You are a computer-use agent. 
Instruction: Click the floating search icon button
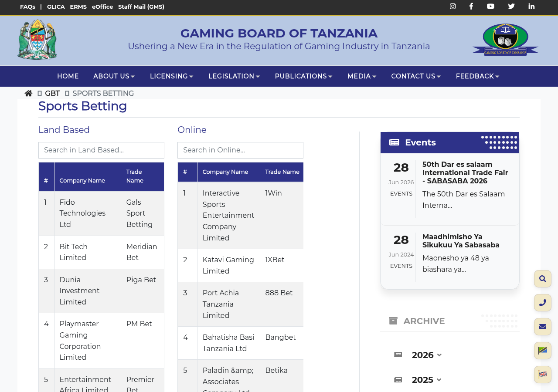coord(543,279)
